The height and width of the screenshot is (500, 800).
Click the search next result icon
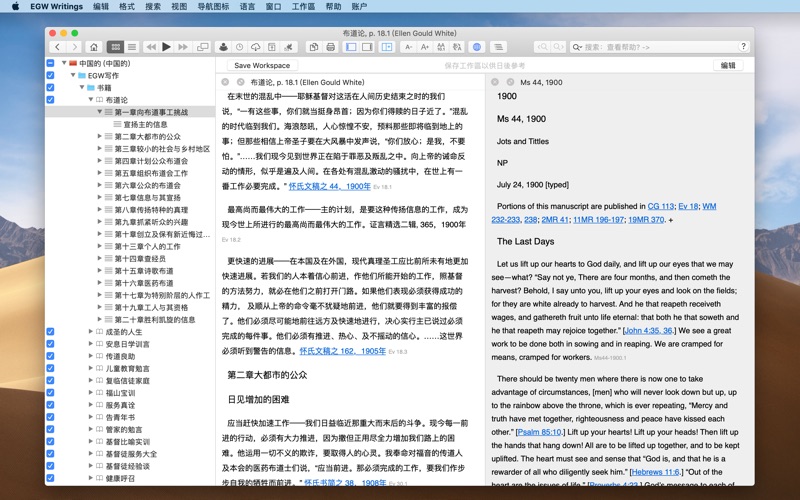tap(558, 47)
